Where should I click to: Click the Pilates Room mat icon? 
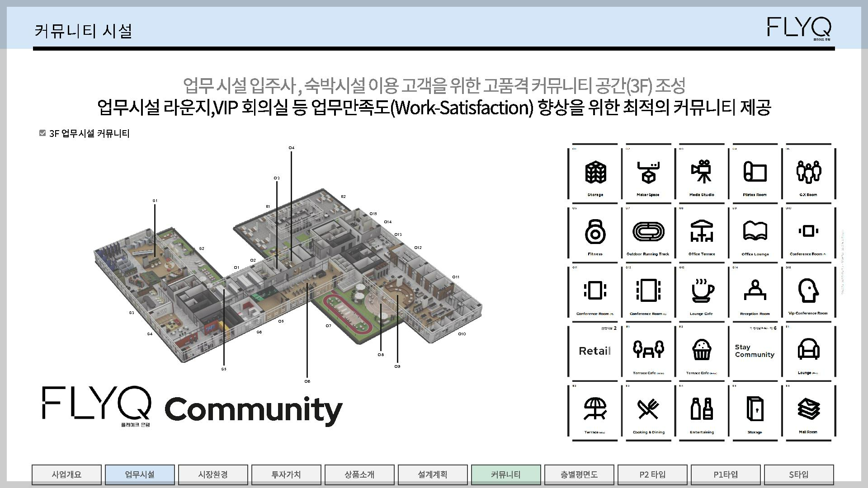[x=755, y=172]
